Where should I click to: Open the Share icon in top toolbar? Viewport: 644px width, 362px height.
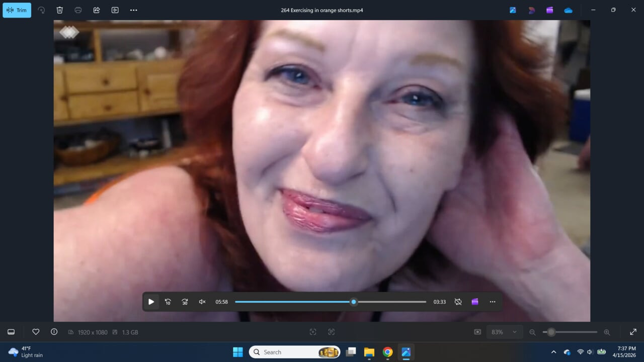[x=97, y=10]
